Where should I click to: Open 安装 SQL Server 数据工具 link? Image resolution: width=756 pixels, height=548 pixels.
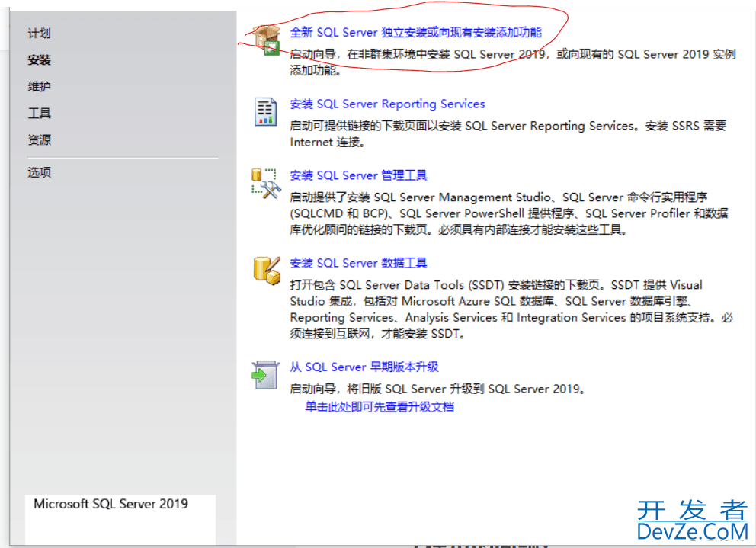(x=358, y=263)
